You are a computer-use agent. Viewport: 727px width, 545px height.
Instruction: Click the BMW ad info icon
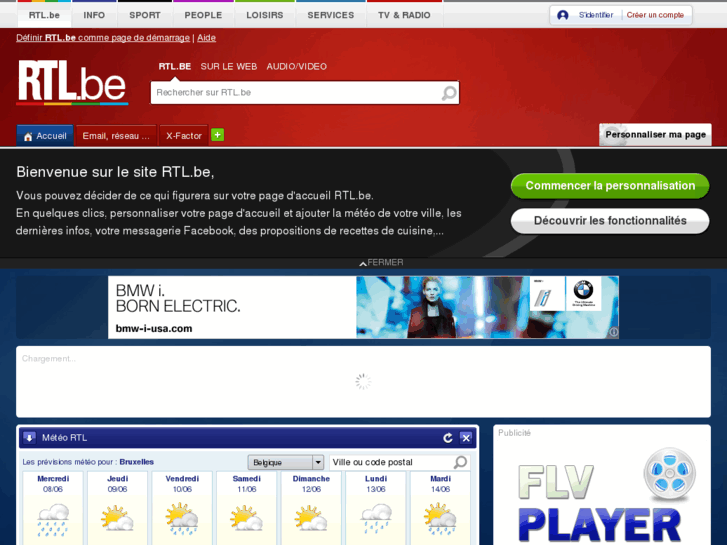[x=613, y=332]
